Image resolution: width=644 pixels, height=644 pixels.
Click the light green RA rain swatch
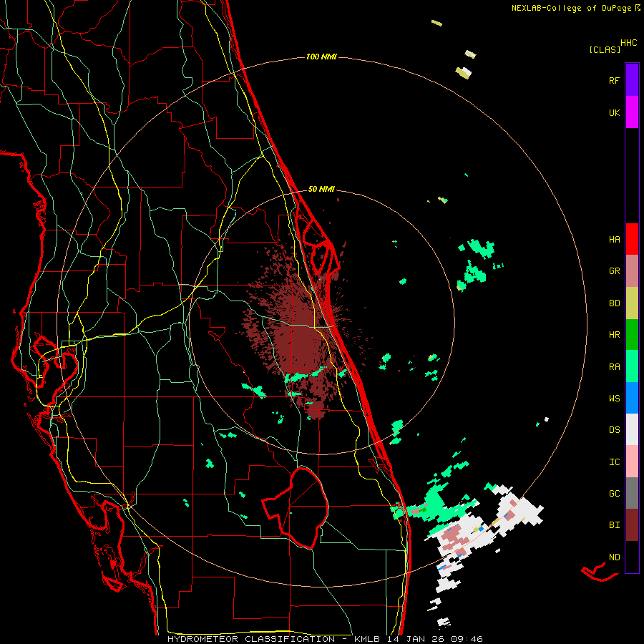click(x=632, y=366)
